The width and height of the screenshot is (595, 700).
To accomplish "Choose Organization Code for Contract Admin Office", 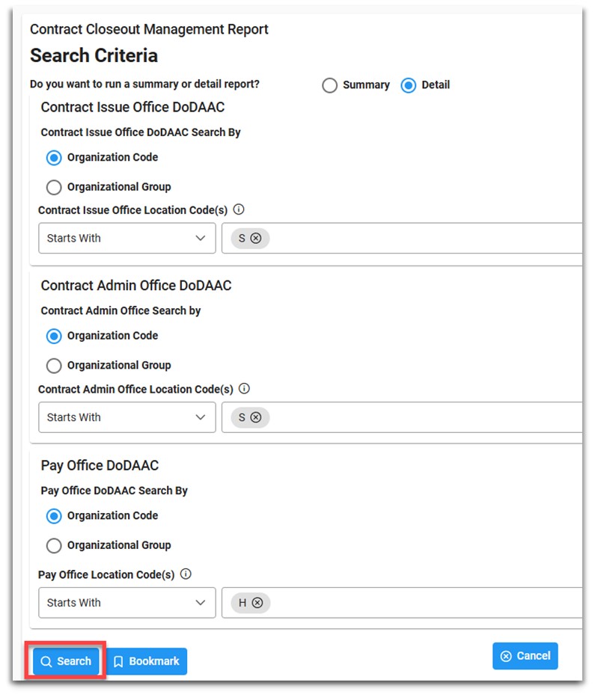I will tap(54, 337).
